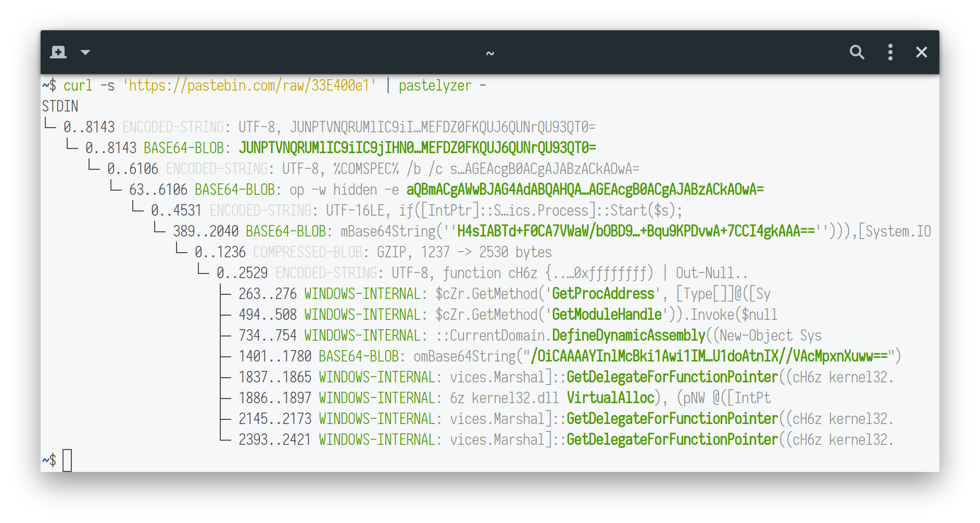Click the '2145..2173' WINDOWS-INTERNAL row
Image resolution: width=980 pixels, height=523 pixels.
(x=566, y=419)
